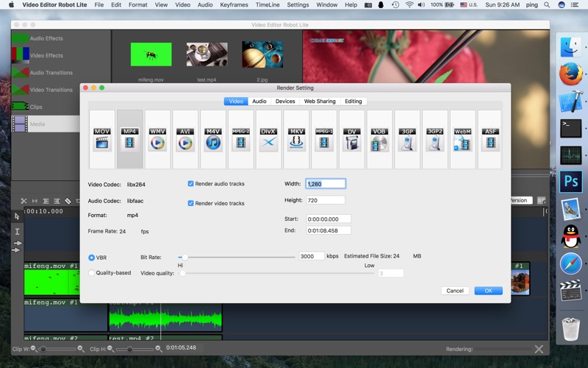
Task: Click the Bit Rate slider handle
Action: click(x=185, y=257)
